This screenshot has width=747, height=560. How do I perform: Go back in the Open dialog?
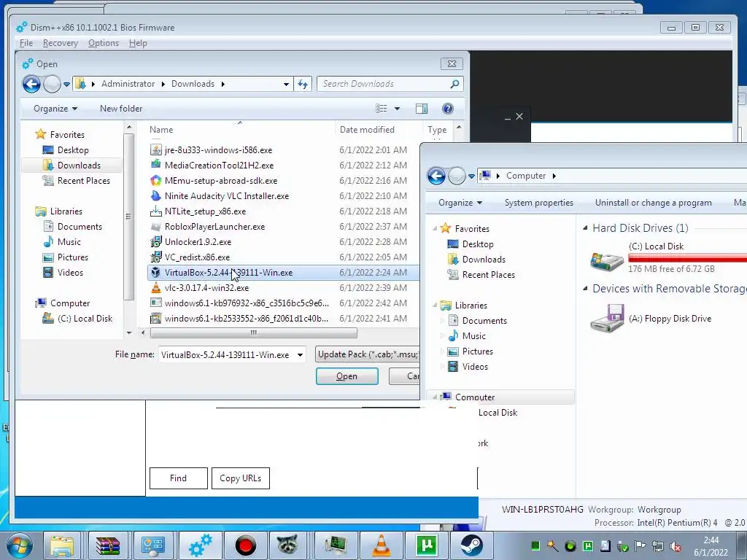tap(31, 85)
